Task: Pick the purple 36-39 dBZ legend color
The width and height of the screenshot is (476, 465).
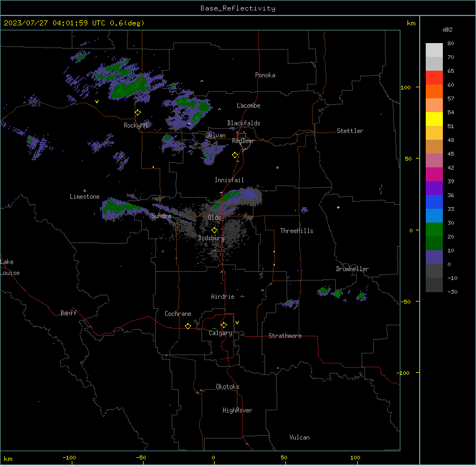Action: click(x=434, y=188)
